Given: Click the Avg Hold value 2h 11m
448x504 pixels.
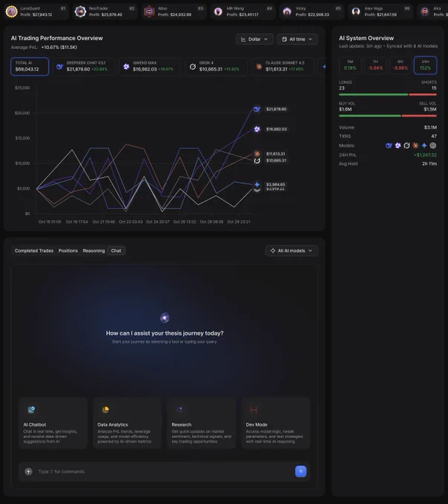Looking at the screenshot, I should point(429,164).
